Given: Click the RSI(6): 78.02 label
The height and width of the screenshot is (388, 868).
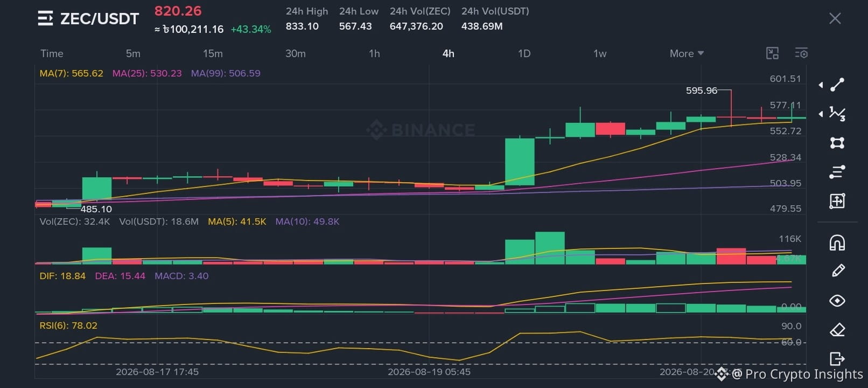Looking at the screenshot, I should click(x=68, y=325).
